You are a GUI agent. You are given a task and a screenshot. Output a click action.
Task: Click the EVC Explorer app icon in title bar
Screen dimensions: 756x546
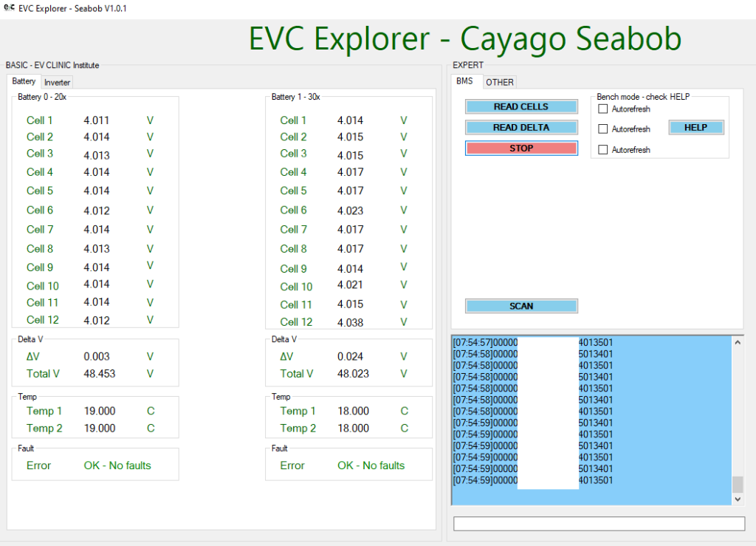pos(9,7)
